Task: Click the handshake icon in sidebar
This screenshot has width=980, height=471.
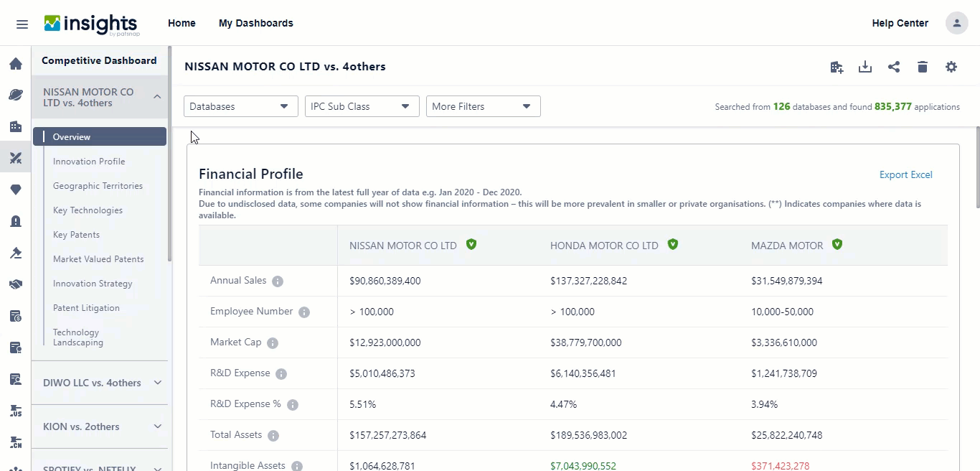Action: tap(16, 284)
